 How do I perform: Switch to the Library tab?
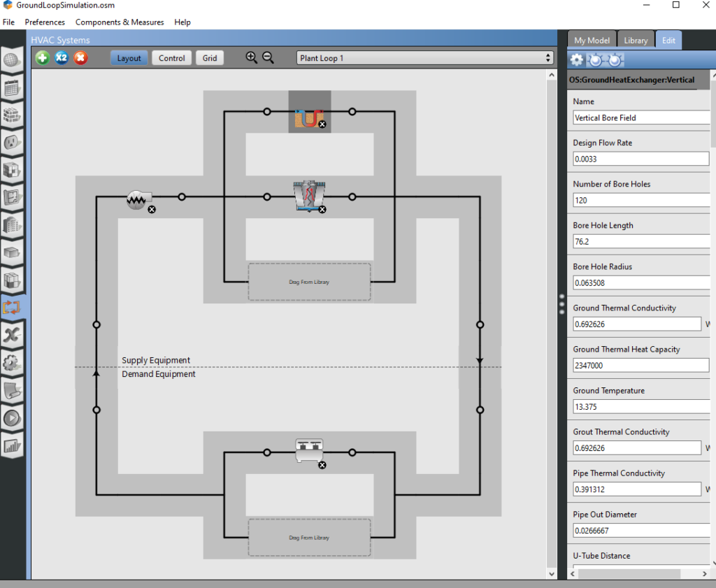pyautogui.click(x=636, y=40)
